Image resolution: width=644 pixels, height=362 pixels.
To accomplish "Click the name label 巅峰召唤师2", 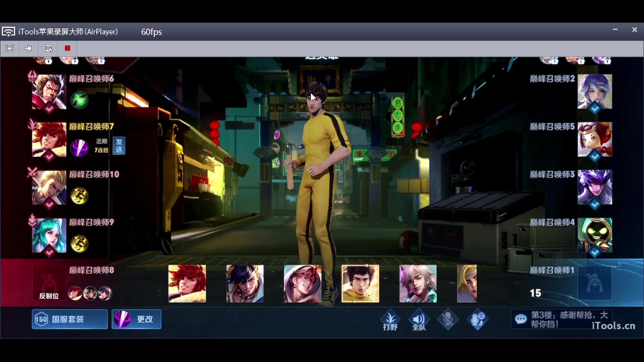I will tap(552, 79).
